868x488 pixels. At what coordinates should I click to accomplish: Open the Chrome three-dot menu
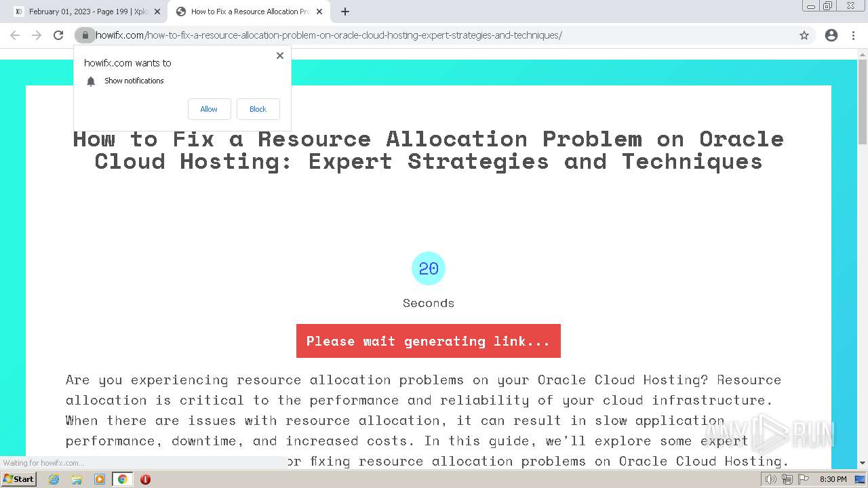[x=853, y=35]
